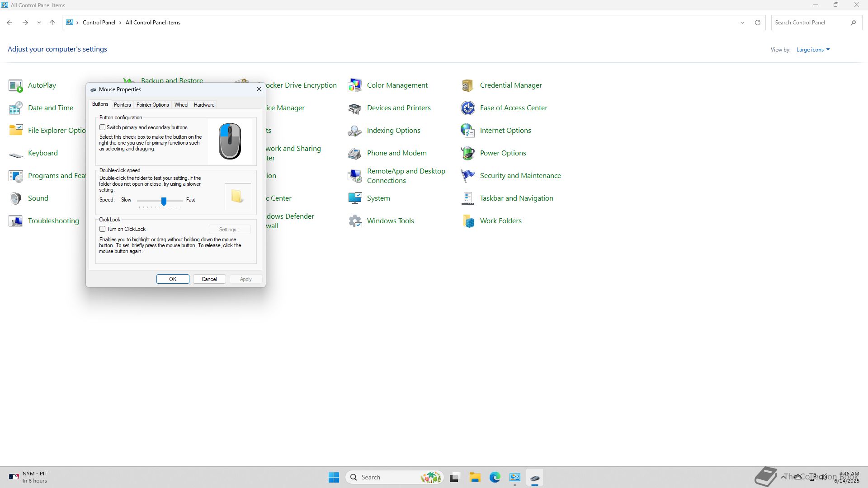This screenshot has height=488, width=868.
Task: Click Cancel in the Mouse Properties dialog
Action: pyautogui.click(x=209, y=279)
